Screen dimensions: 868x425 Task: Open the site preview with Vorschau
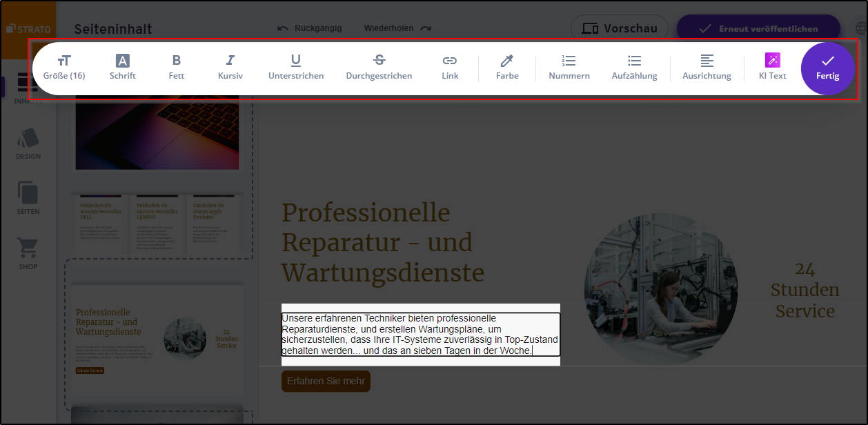tap(619, 28)
